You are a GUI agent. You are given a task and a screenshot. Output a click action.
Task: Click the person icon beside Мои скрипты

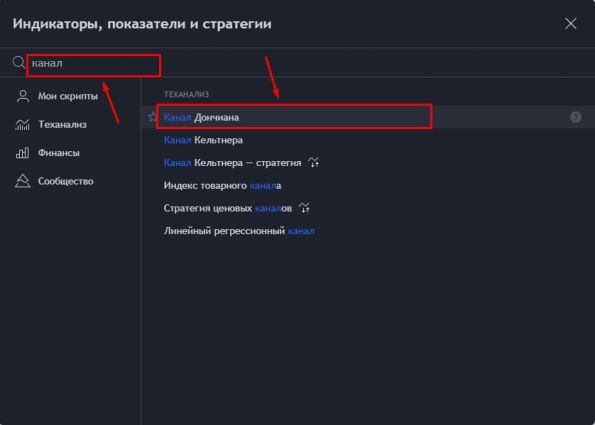pyautogui.click(x=23, y=96)
